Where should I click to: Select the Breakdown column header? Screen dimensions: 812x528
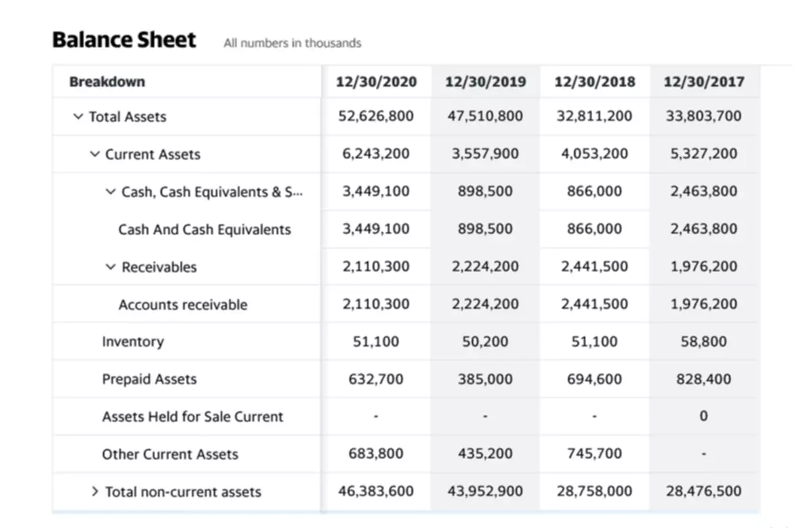click(107, 81)
